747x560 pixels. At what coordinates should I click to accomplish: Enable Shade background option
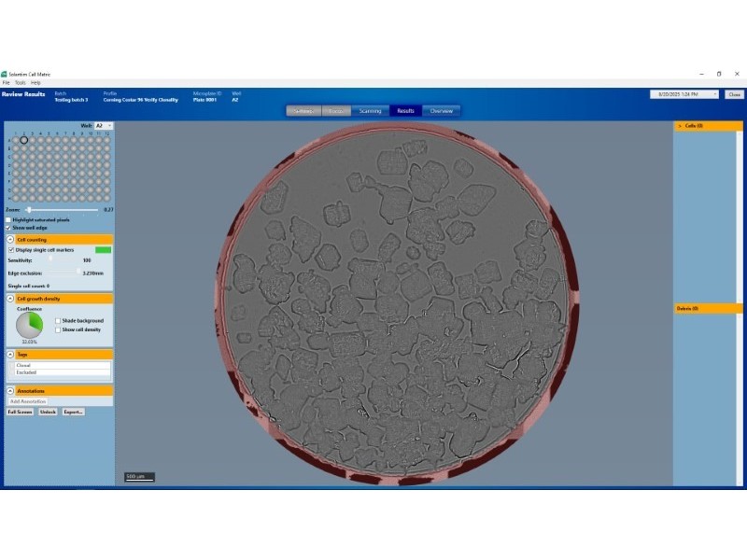[x=58, y=320]
